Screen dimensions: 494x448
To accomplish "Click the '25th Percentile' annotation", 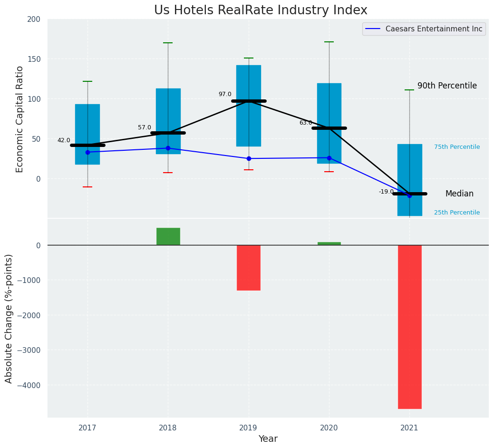I will click(457, 213).
